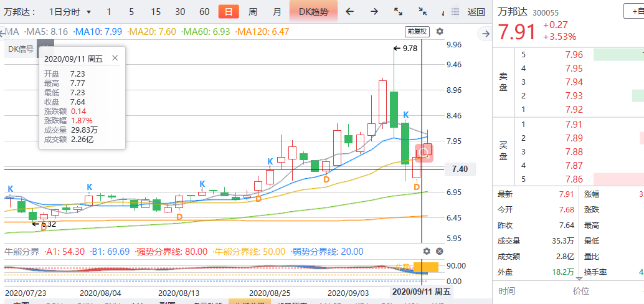Click the 外盘 18.2万 row
This screenshot has width=644, height=304.
(536, 272)
